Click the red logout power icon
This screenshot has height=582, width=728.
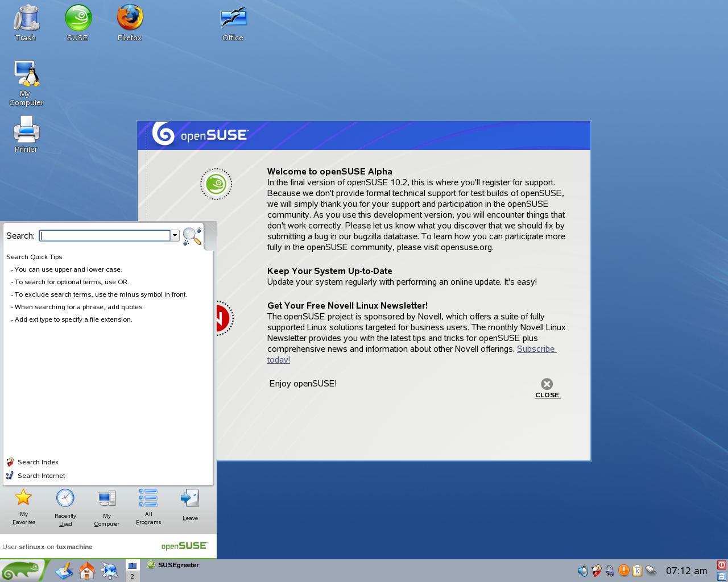point(722,565)
